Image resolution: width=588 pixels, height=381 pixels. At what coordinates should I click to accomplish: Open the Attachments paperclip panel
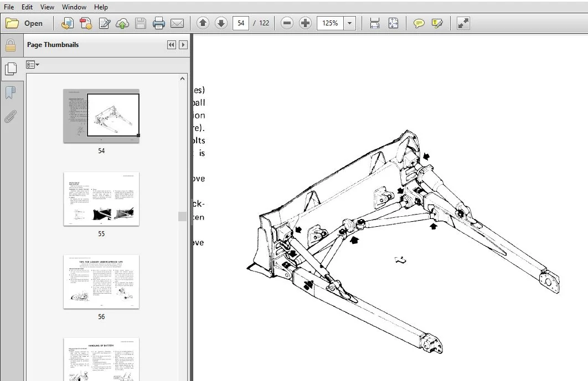pyautogui.click(x=11, y=117)
